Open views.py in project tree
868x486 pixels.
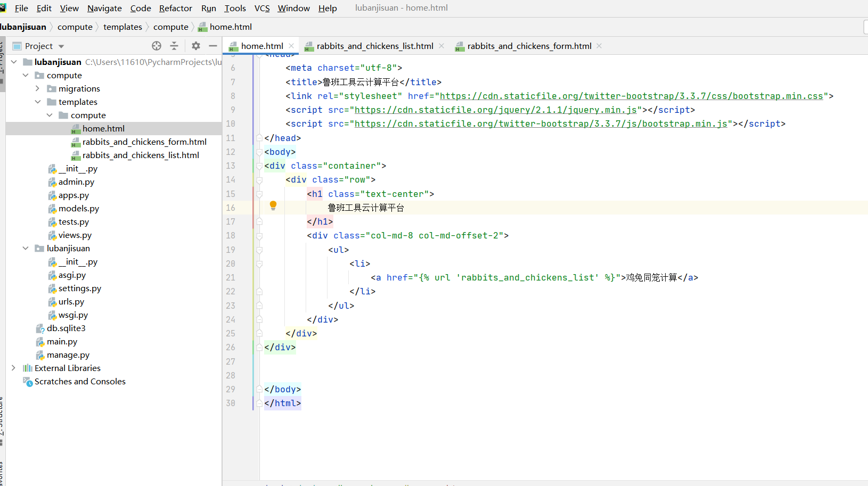point(75,235)
